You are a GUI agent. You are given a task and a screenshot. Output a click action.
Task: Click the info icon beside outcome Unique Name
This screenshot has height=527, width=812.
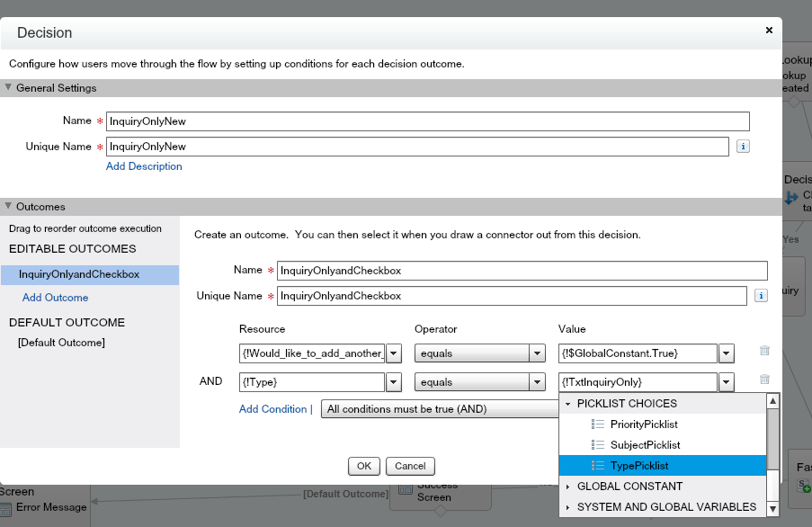click(761, 296)
